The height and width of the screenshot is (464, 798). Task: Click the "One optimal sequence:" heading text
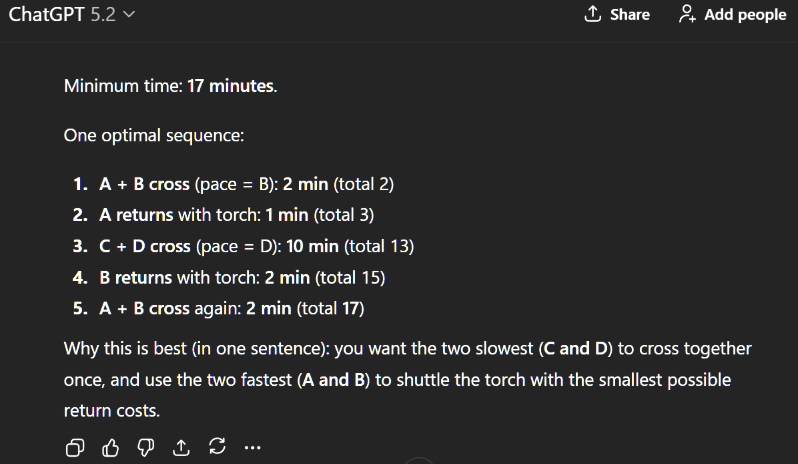[x=154, y=136]
